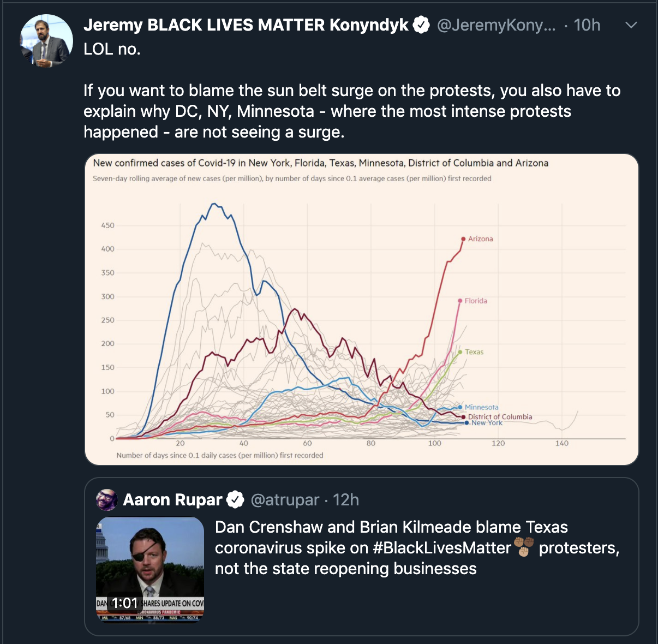The width and height of the screenshot is (658, 644).
Task: Click the New York endpoint marker
Action: (466, 423)
